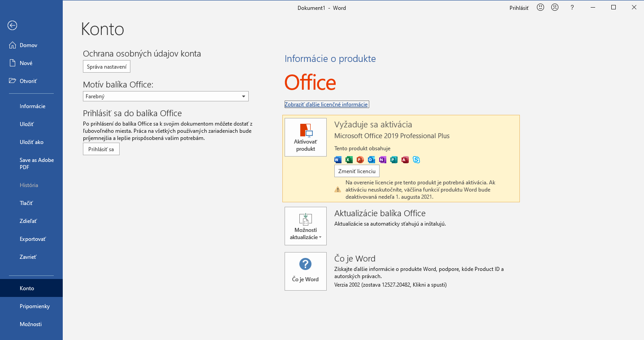
Task: Open the Otvoriť page
Action: [31, 81]
